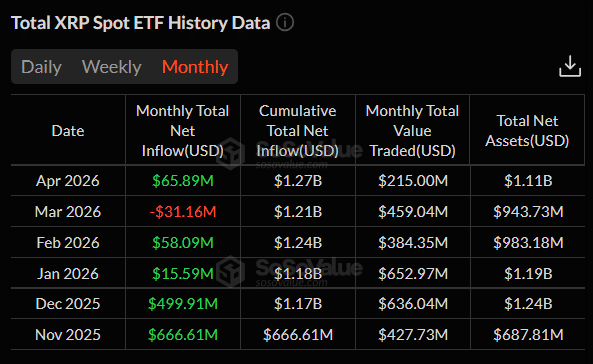Click the Jan 2026 date cell
The height and width of the screenshot is (364, 593).
[x=68, y=274]
